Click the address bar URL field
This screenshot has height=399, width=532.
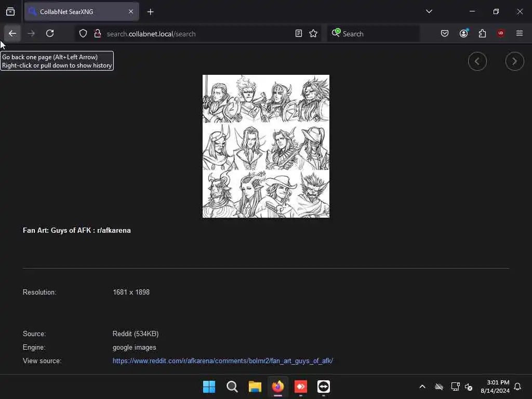199,34
